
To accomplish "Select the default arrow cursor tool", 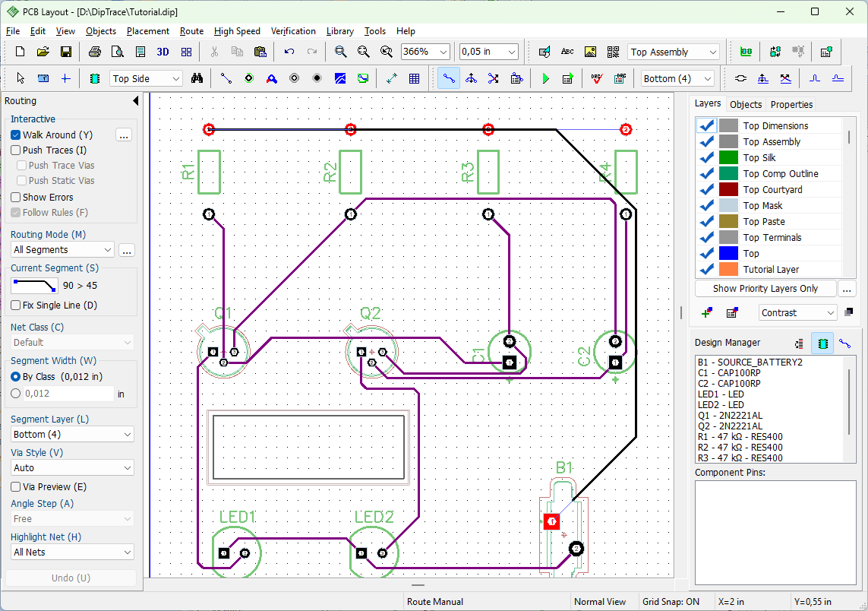I will 21,79.
